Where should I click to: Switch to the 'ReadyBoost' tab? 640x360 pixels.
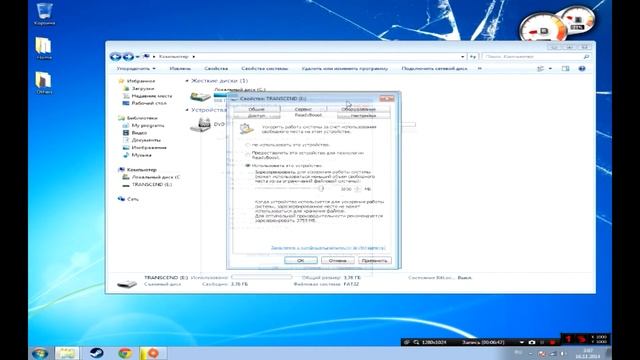click(x=308, y=116)
